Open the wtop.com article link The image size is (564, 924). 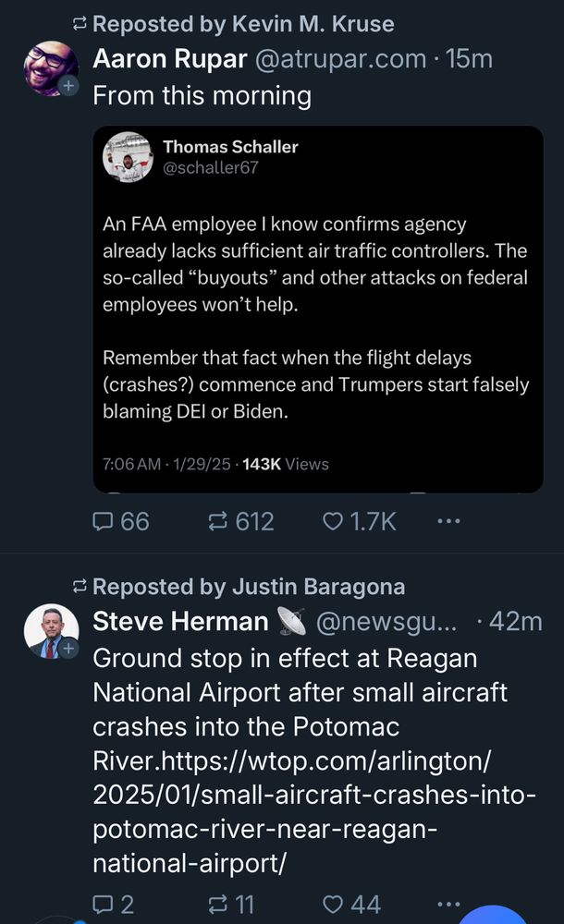pyautogui.click(x=314, y=796)
